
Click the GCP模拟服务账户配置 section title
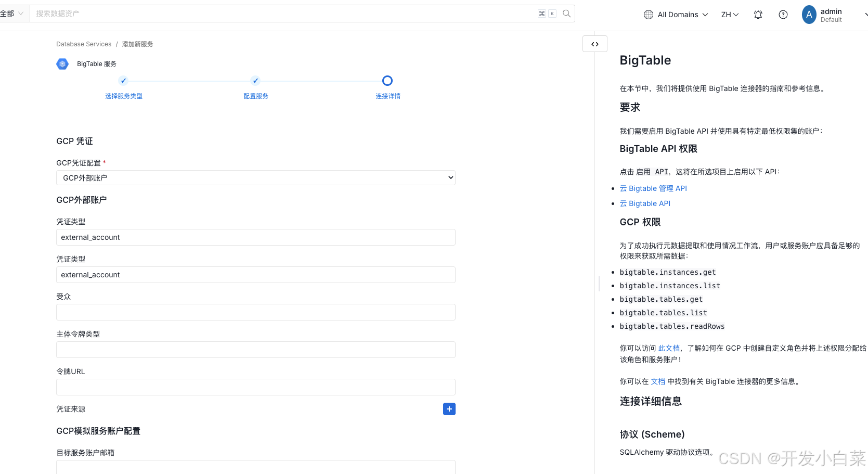[98, 431]
